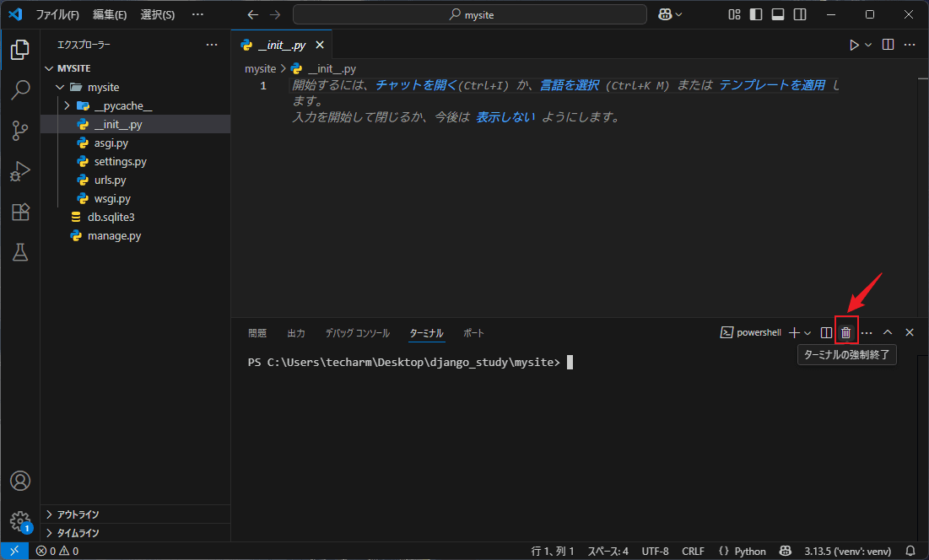Screen dimensions: 929x560
Task: Click __init__.py in the breadcrumb
Action: point(332,68)
